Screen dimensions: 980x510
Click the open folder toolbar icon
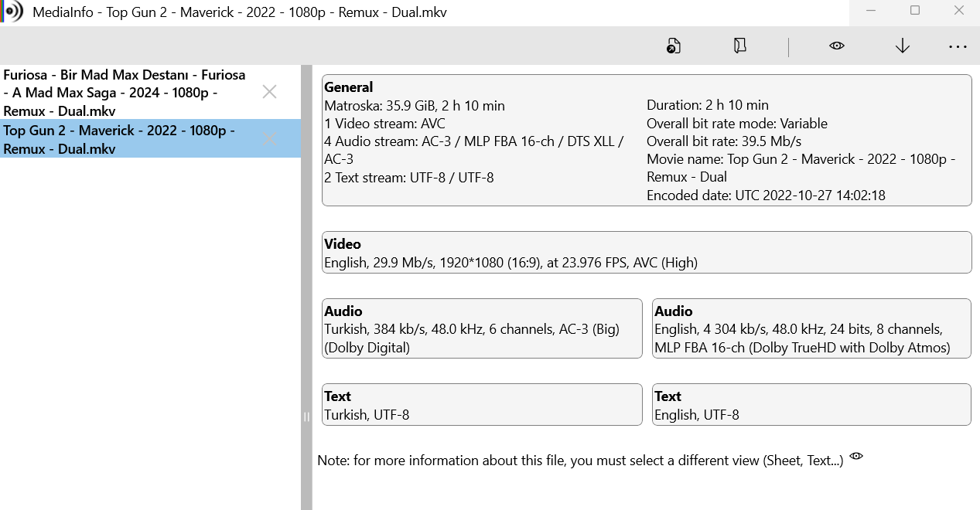[740, 46]
